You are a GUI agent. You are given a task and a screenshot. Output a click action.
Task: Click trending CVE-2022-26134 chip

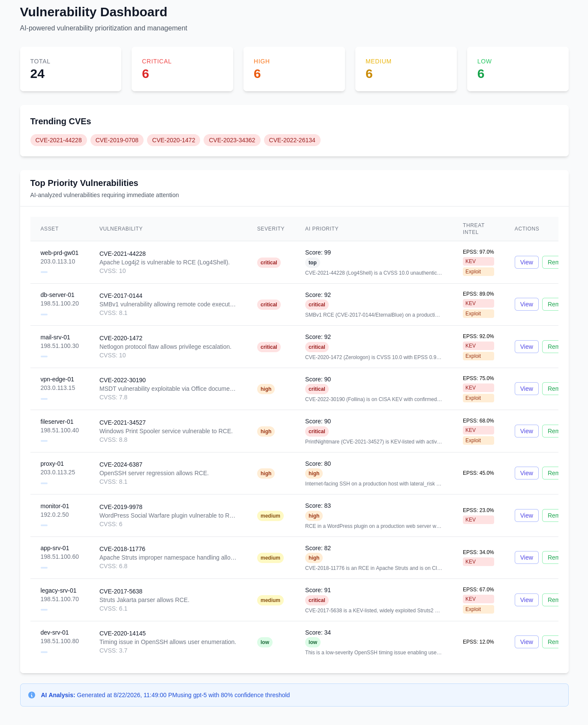tap(292, 140)
